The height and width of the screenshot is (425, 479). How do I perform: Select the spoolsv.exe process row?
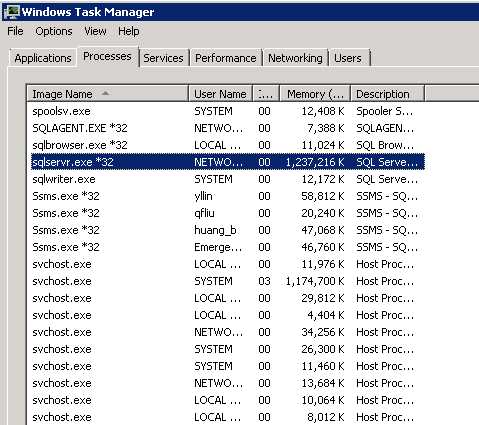[228, 111]
